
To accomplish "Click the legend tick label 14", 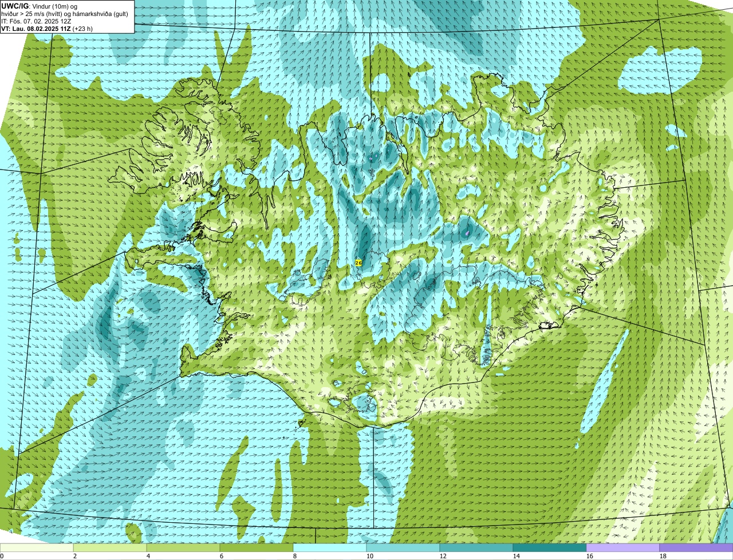I will 517,556.
